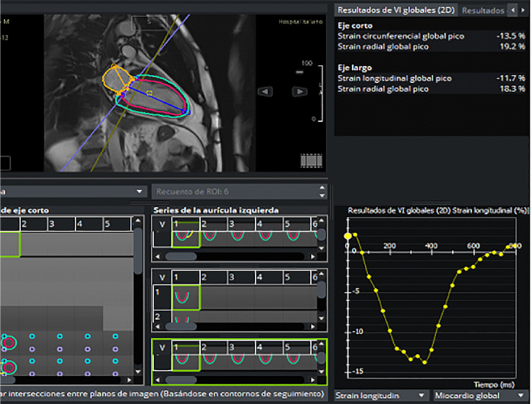Open the second Resultados tab
532x404 pixels.
click(x=482, y=11)
